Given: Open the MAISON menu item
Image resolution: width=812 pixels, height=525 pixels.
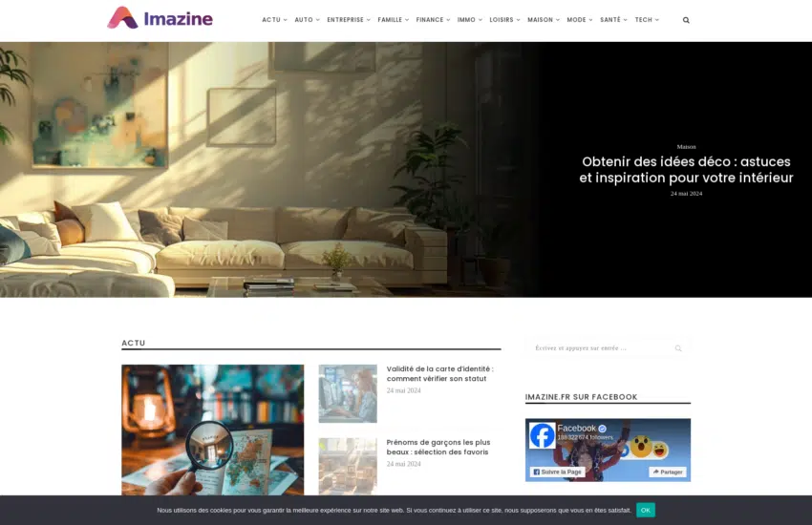Looking at the screenshot, I should click(543, 20).
